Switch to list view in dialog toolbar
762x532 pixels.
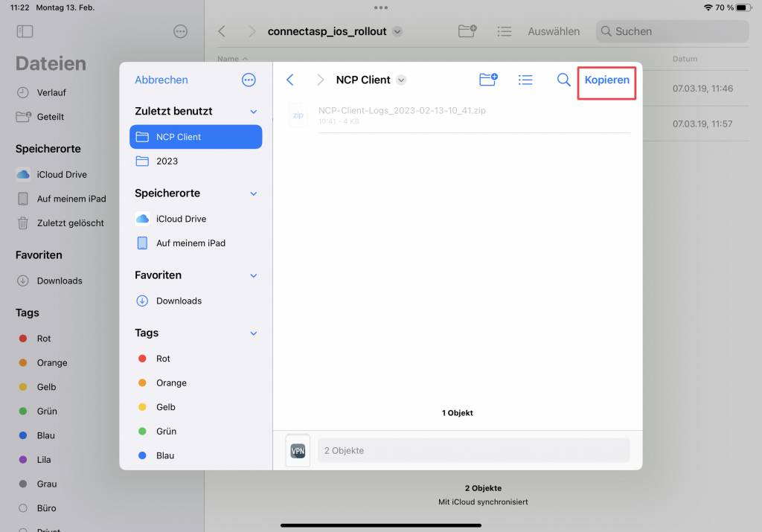(525, 80)
